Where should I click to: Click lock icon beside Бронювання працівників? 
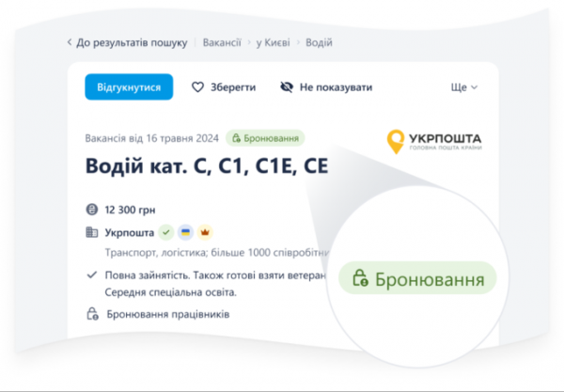(x=92, y=314)
